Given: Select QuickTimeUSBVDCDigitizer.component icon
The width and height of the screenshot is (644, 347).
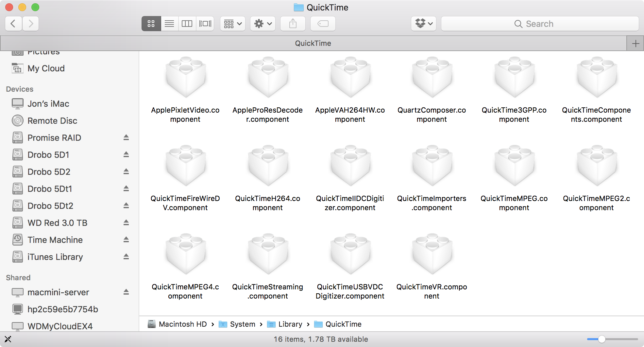Looking at the screenshot, I should (x=350, y=254).
